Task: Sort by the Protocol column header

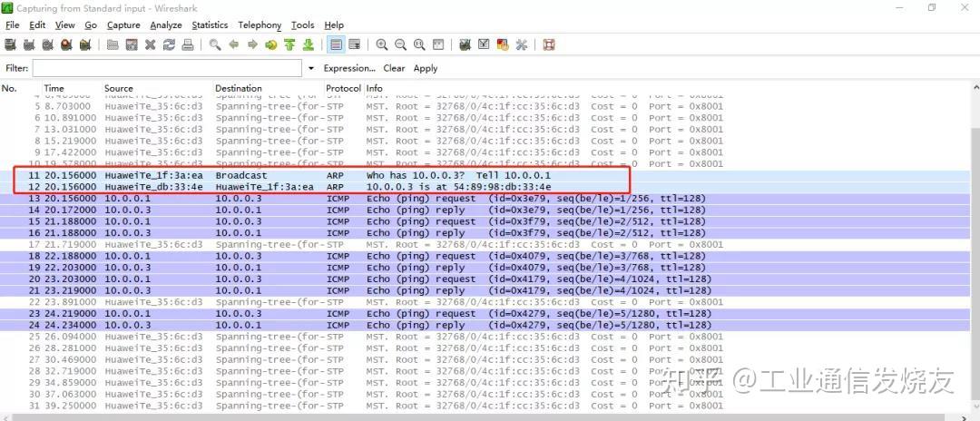Action: [x=344, y=88]
